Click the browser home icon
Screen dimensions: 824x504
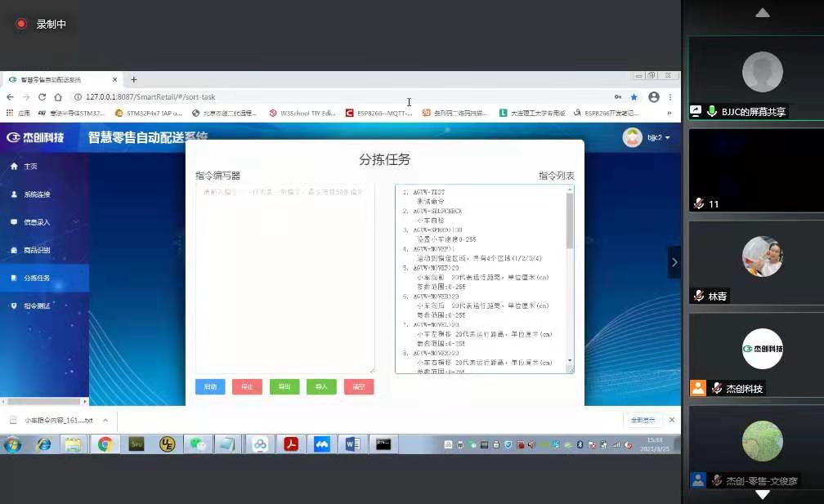tap(57, 96)
